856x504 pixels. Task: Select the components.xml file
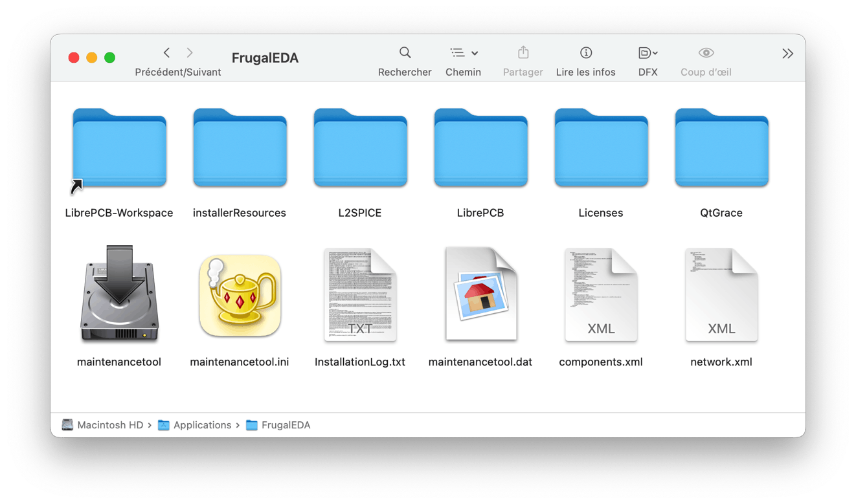click(601, 295)
